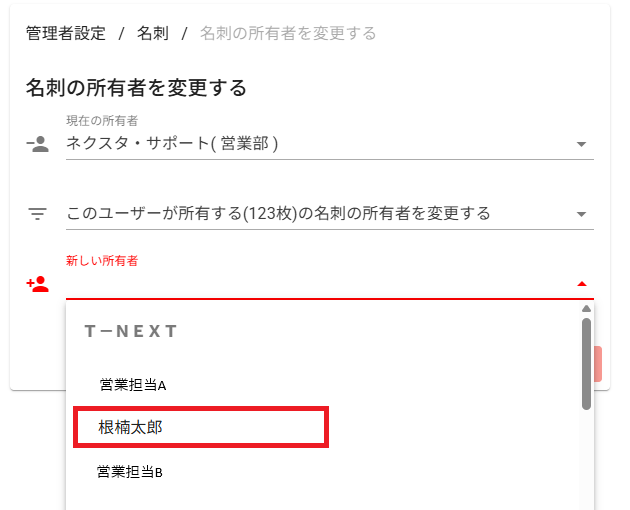Click the 名刺の所有者を変更する page heading

tap(136, 88)
